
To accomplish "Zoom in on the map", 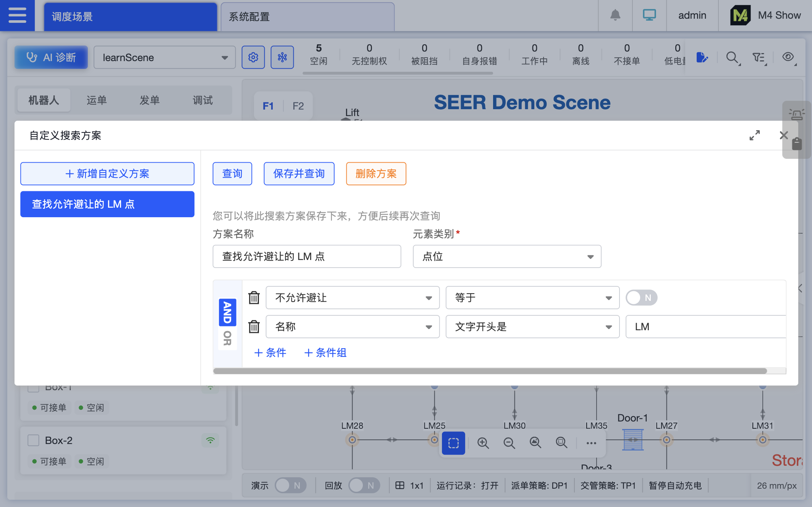I will [483, 443].
